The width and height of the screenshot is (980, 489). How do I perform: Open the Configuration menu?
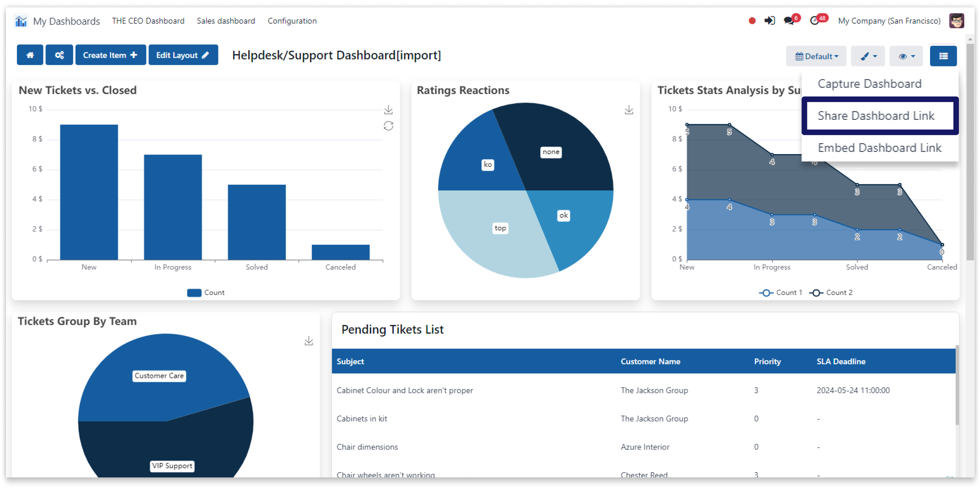pos(292,20)
